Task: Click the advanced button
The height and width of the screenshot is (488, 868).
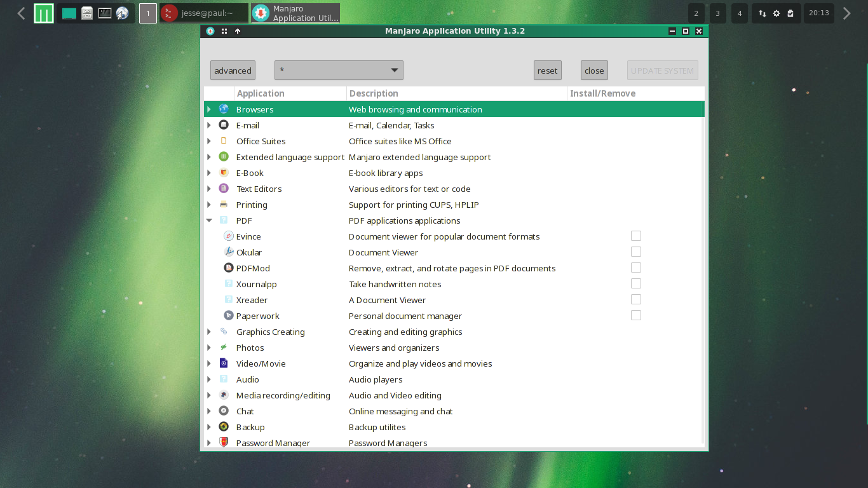Action: pyautogui.click(x=233, y=71)
